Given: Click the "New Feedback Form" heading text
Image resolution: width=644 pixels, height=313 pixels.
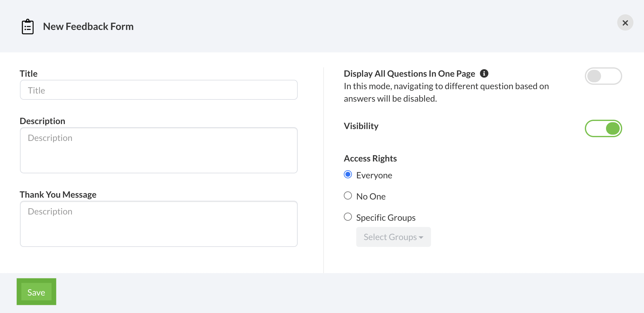Looking at the screenshot, I should 88,26.
